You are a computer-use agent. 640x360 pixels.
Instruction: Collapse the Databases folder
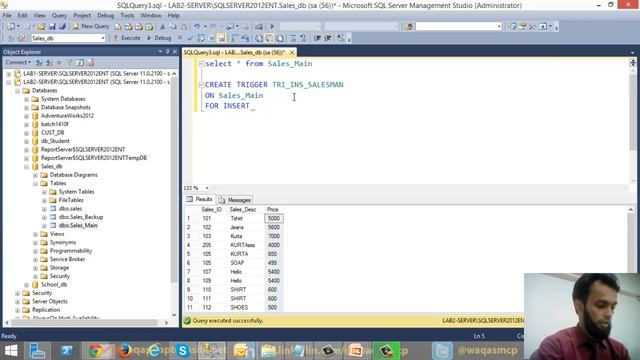[x=17, y=91]
